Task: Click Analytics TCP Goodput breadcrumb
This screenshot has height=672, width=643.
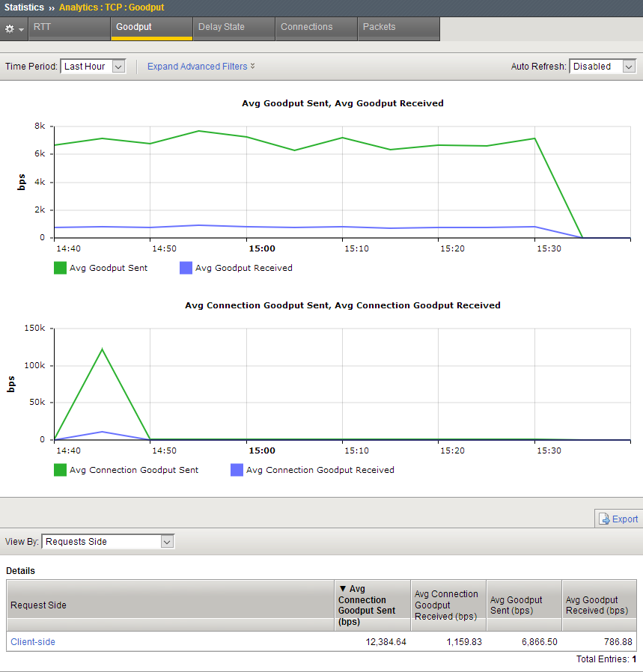Action: point(112,7)
